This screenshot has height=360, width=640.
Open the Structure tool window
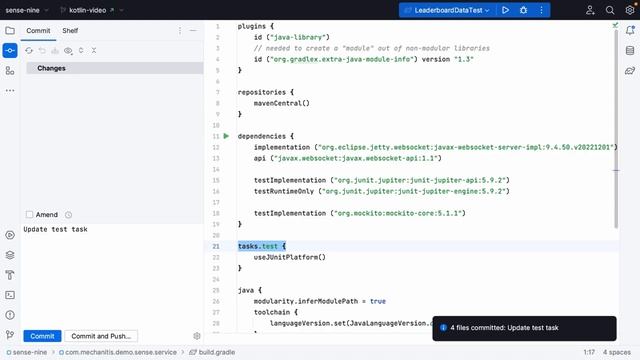pos(10,71)
